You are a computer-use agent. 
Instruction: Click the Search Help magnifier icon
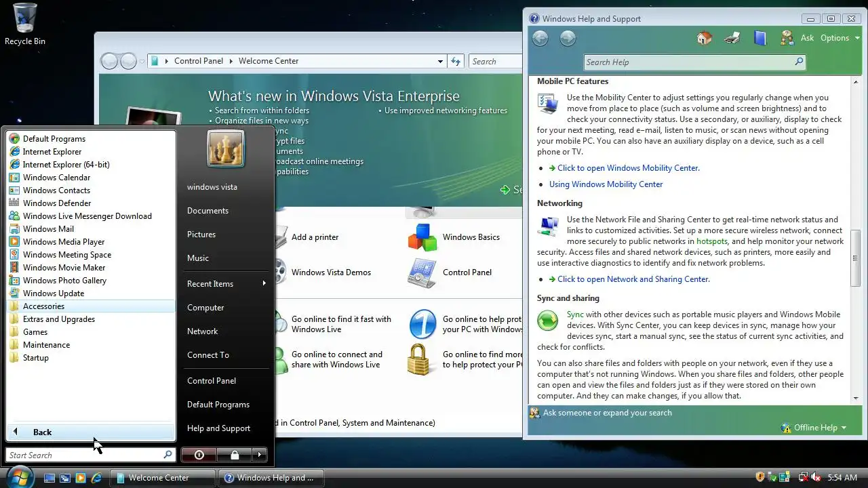coord(799,62)
